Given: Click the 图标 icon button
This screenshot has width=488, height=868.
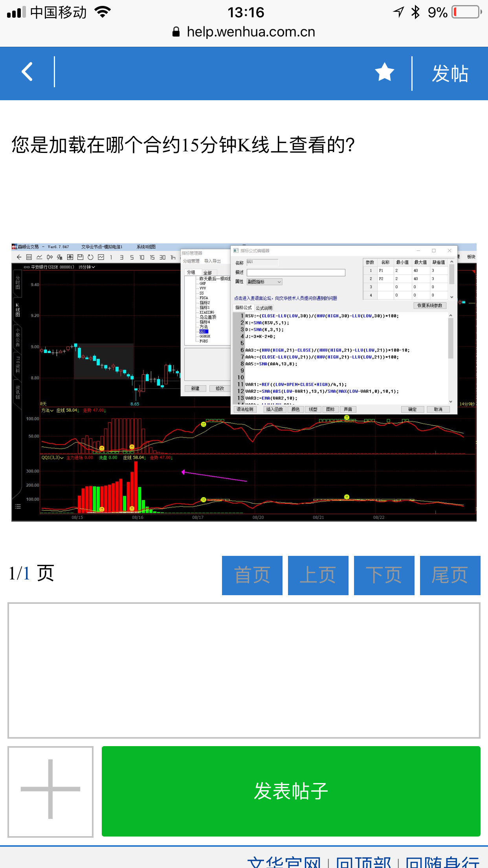Looking at the screenshot, I should pyautogui.click(x=330, y=409).
